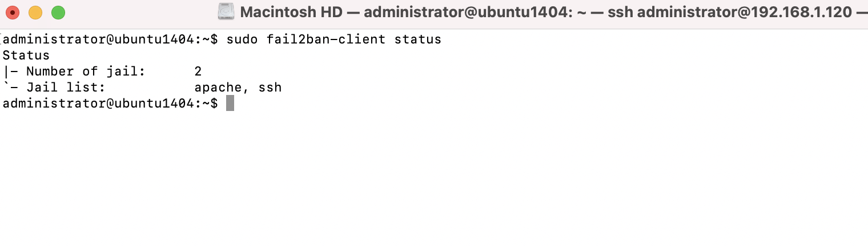Click the gray block cursor at prompt
The image size is (868, 246).
click(230, 104)
